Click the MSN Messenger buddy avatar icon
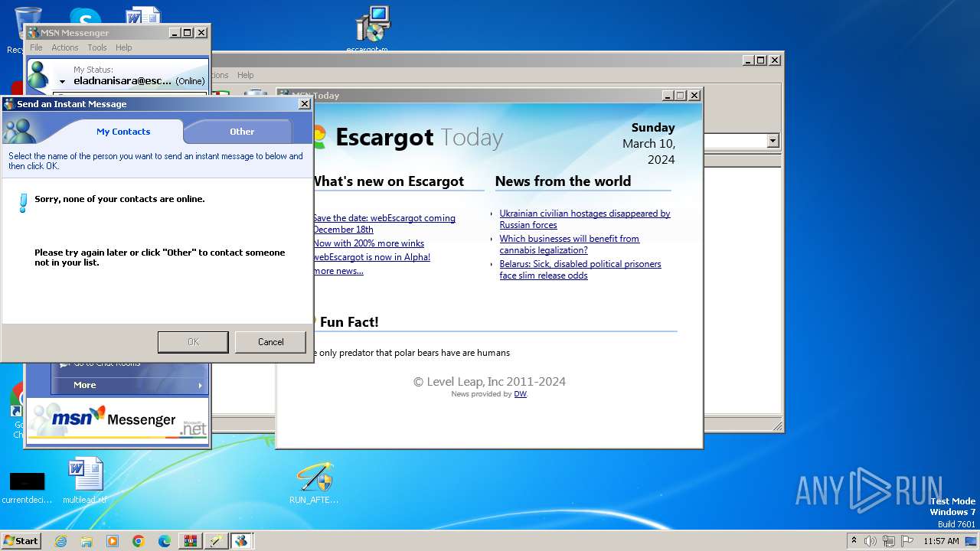 39,76
